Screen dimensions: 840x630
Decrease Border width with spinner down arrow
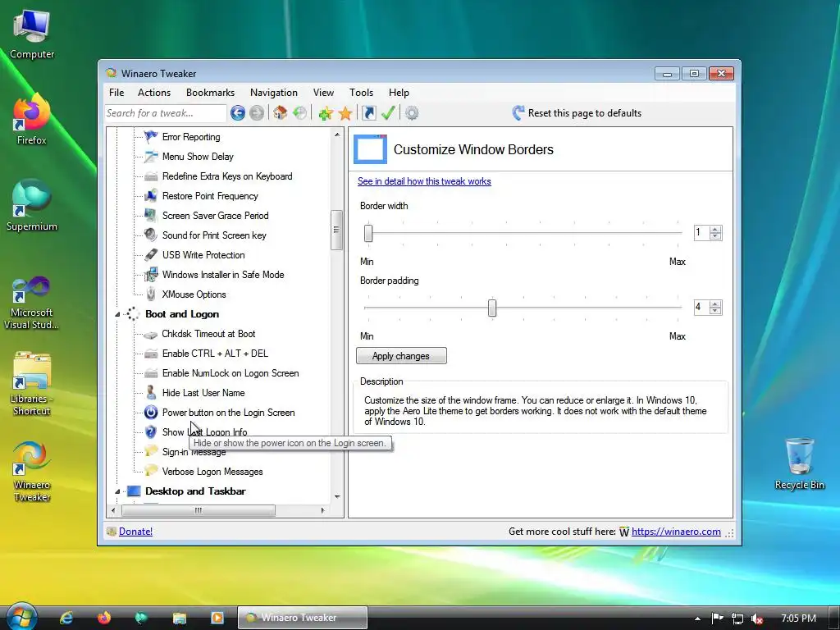(x=715, y=236)
